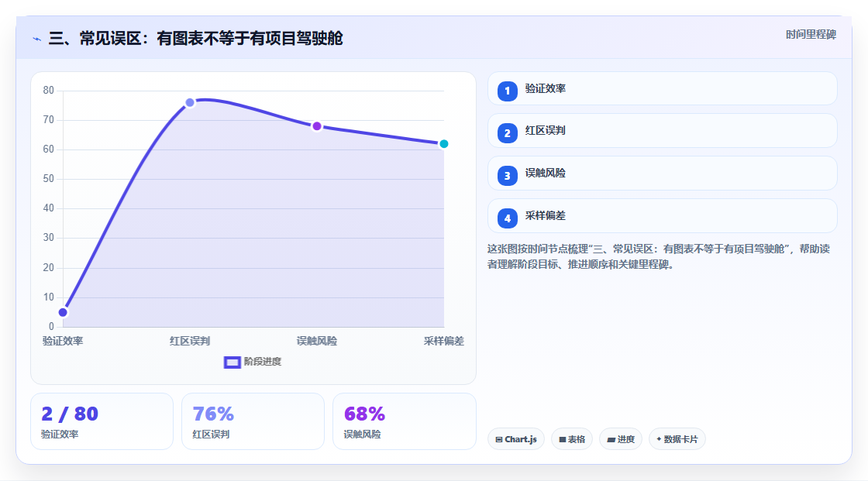Screen dimensions: 868x481
Task: Click the 验证效率 data point on the chart
Action: [63, 312]
